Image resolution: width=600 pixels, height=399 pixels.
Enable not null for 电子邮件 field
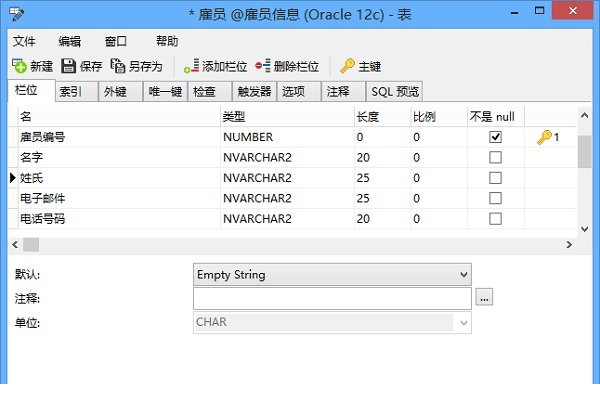point(495,198)
